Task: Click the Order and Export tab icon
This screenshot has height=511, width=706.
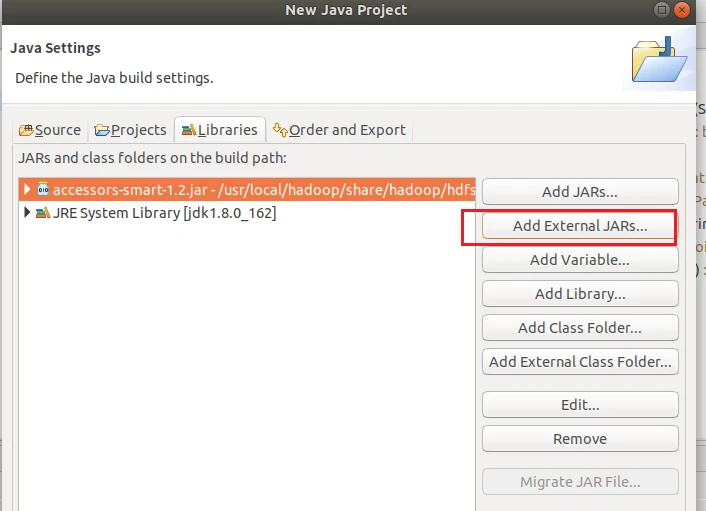Action: (280, 130)
